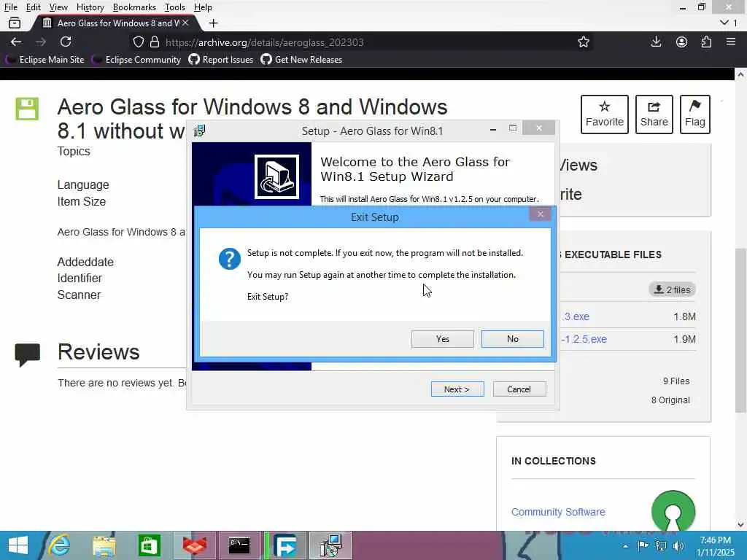This screenshot has width=747, height=560.
Task: Click the Reviews speech bubble icon
Action: (27, 355)
